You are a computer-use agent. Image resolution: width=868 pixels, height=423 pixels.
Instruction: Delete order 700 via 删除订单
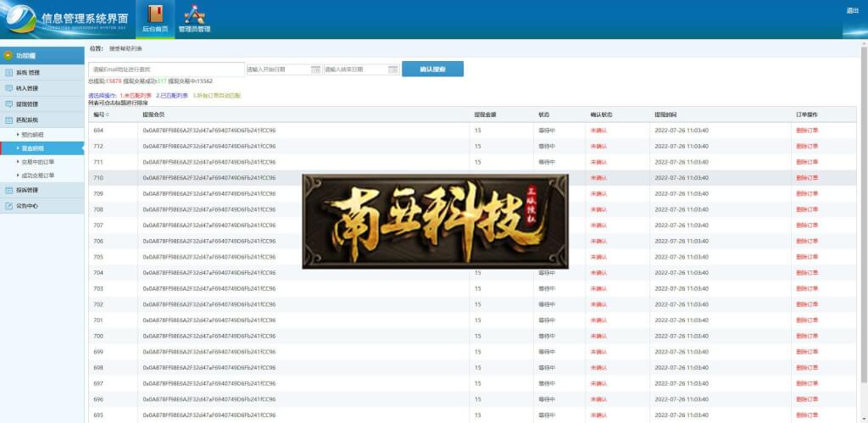(807, 336)
